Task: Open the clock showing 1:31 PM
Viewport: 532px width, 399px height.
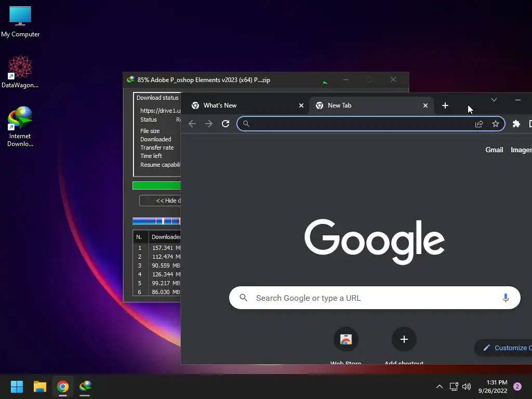Action: coord(493,387)
